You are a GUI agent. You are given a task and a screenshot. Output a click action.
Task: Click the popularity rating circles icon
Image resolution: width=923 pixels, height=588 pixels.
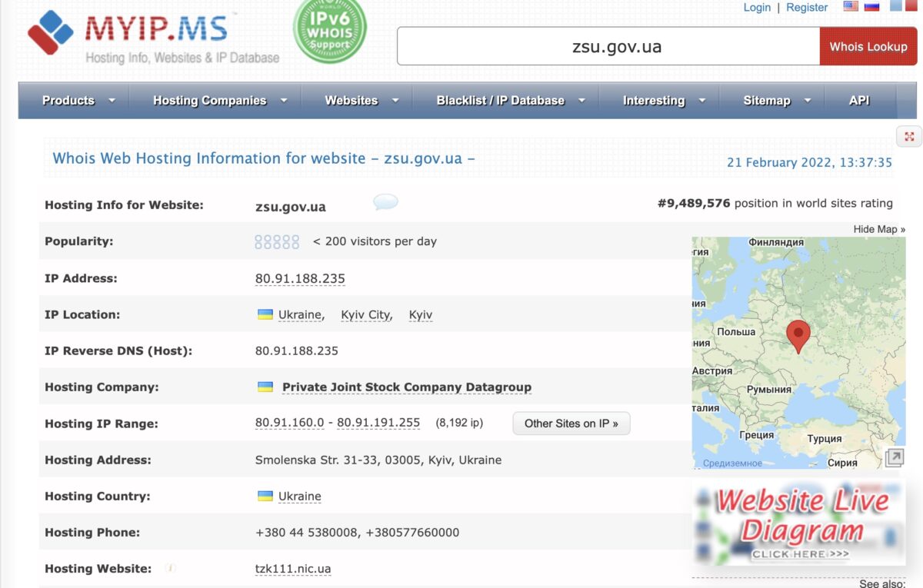click(x=277, y=241)
